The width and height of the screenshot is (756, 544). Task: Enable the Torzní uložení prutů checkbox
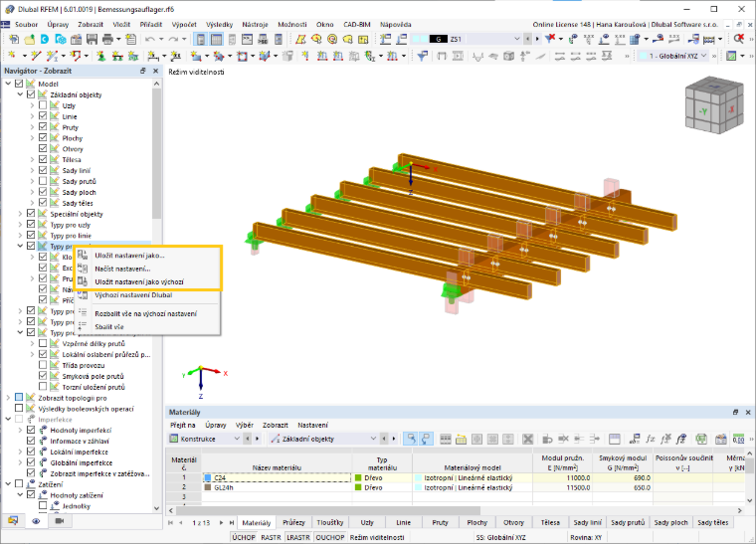43,387
